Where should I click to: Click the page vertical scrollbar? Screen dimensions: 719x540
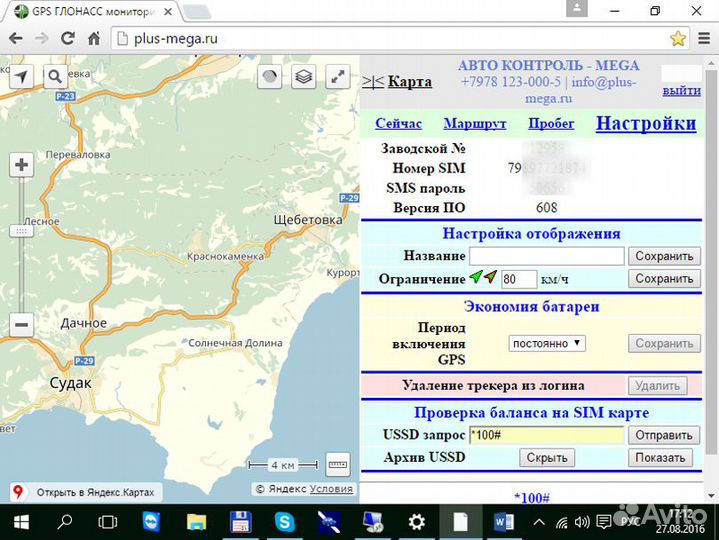point(711,261)
